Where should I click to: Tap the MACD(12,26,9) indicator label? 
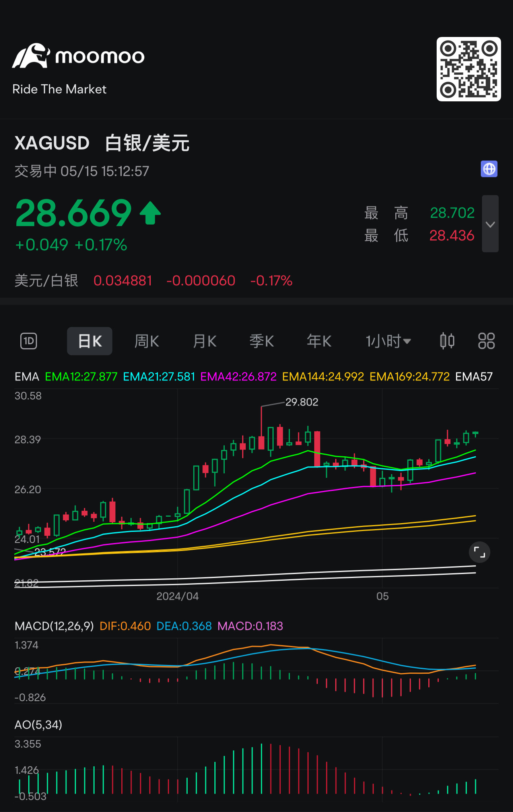pyautogui.click(x=54, y=626)
